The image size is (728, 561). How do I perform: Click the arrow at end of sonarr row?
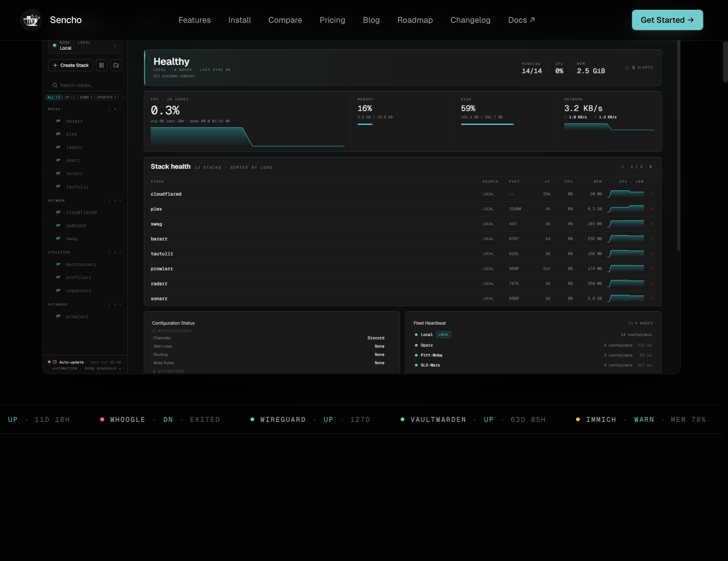(651, 299)
